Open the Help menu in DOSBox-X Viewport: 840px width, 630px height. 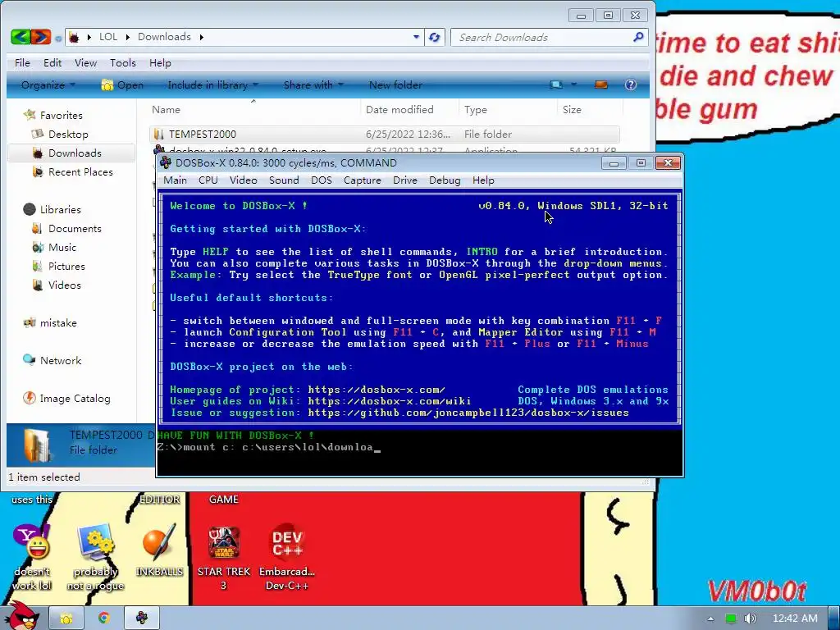[483, 180]
